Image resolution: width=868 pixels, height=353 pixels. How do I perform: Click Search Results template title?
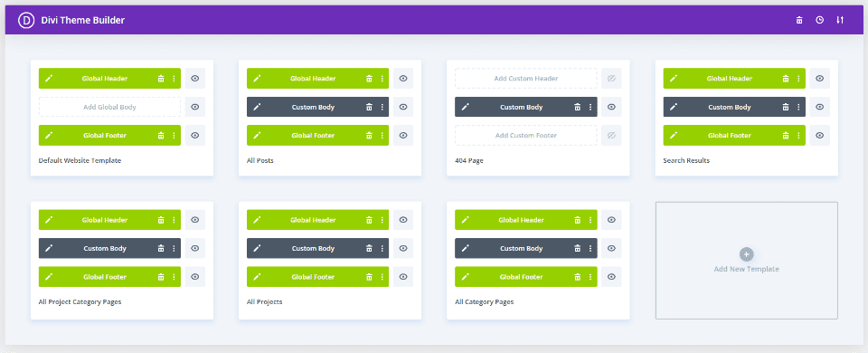[686, 161]
